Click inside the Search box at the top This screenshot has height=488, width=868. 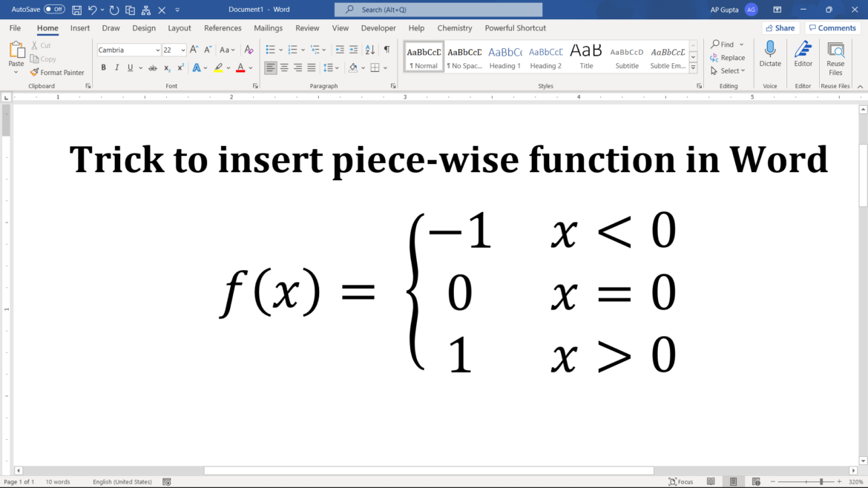coord(438,9)
